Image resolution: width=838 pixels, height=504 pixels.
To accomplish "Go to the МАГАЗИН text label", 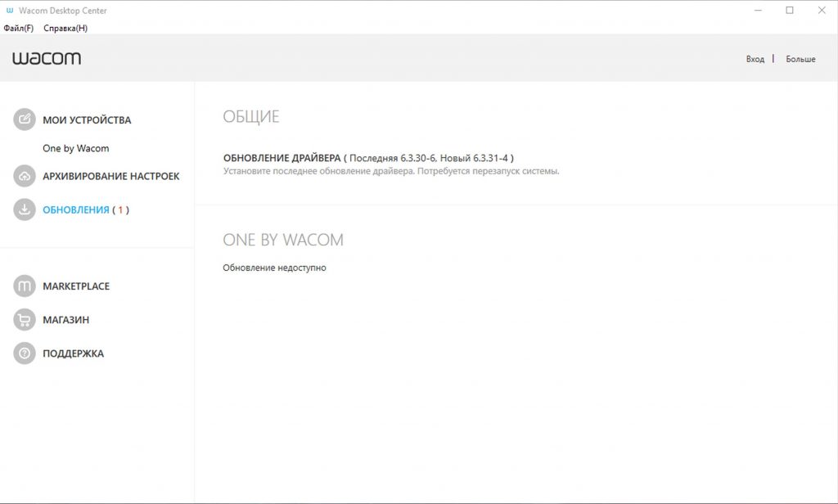I will pos(66,320).
